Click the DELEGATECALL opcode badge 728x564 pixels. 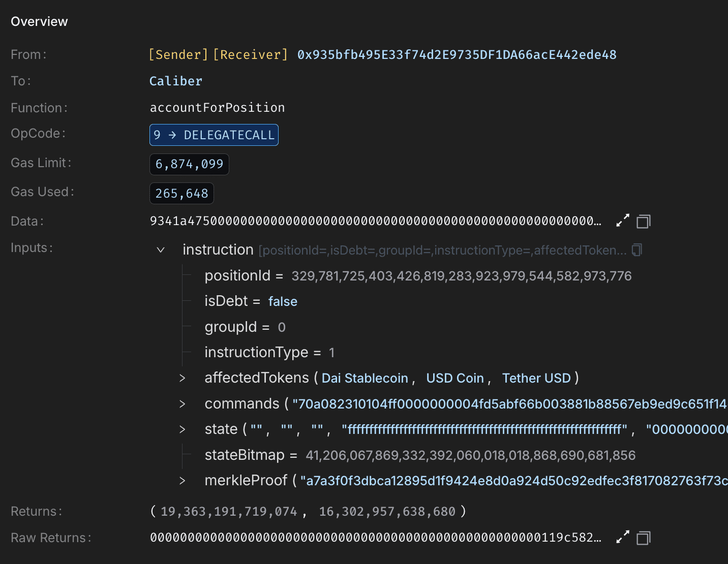pyautogui.click(x=214, y=135)
